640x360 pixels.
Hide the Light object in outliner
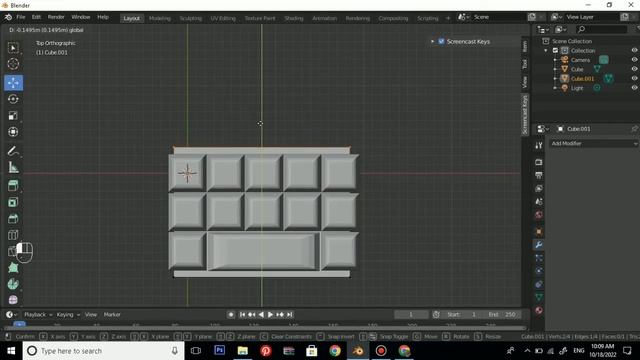click(x=634, y=88)
